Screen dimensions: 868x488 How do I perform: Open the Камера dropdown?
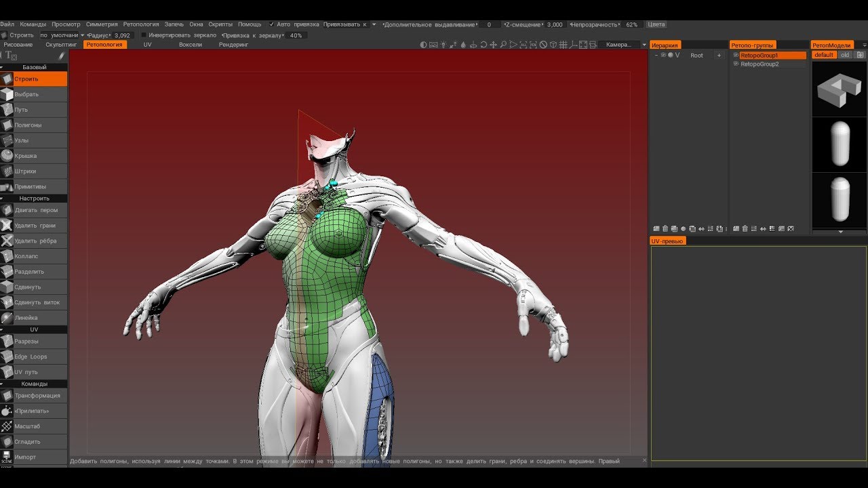point(625,45)
